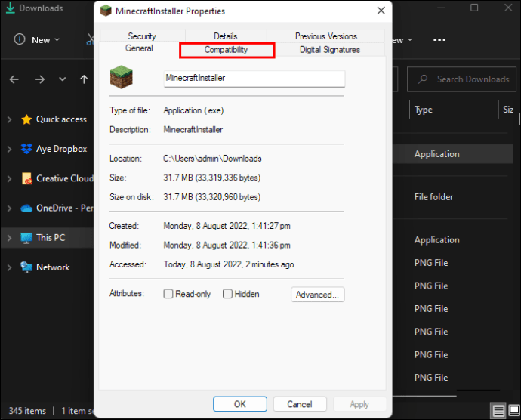Switch to the Security tab
Screen dimensions: 521x420
[142, 36]
